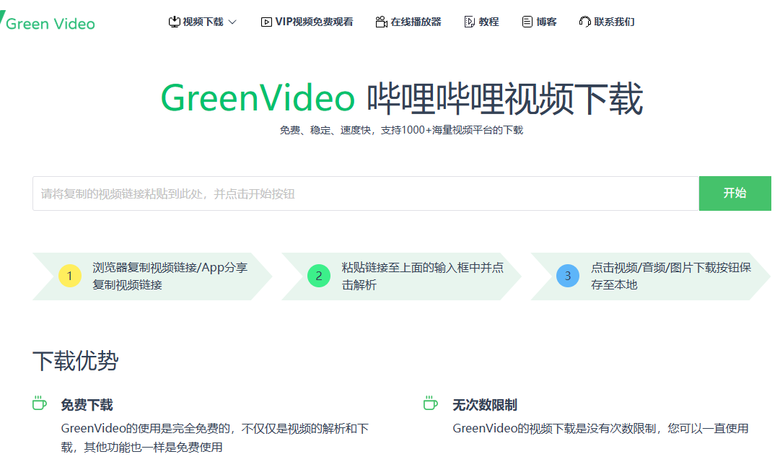Image resolution: width=780 pixels, height=475 pixels.
Task: Click the 下载优势 section heading
Action: coord(76,361)
